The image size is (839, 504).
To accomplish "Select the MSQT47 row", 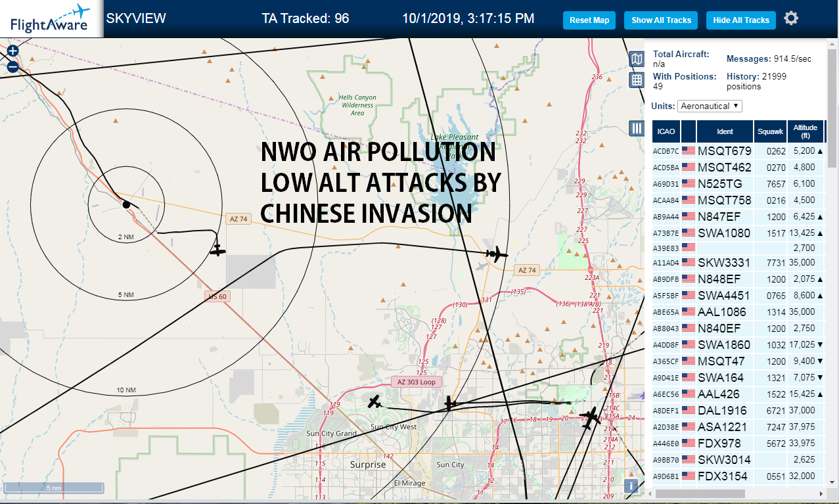I will (738, 361).
